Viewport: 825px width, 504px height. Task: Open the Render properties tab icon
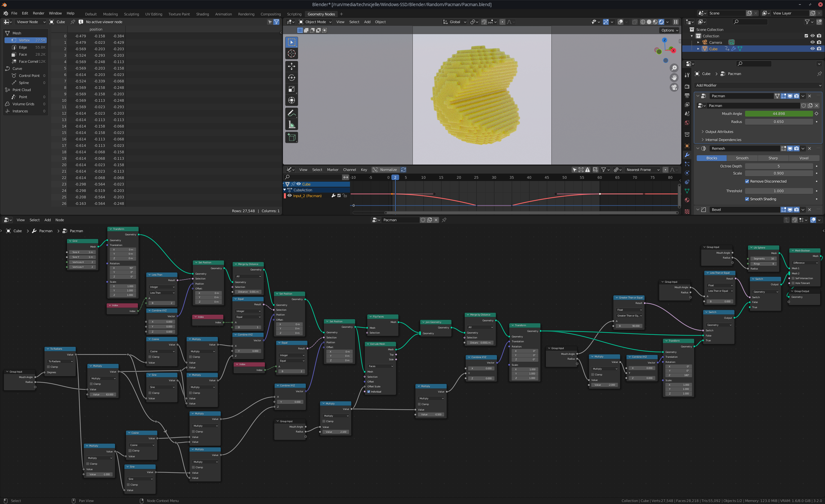click(x=687, y=86)
